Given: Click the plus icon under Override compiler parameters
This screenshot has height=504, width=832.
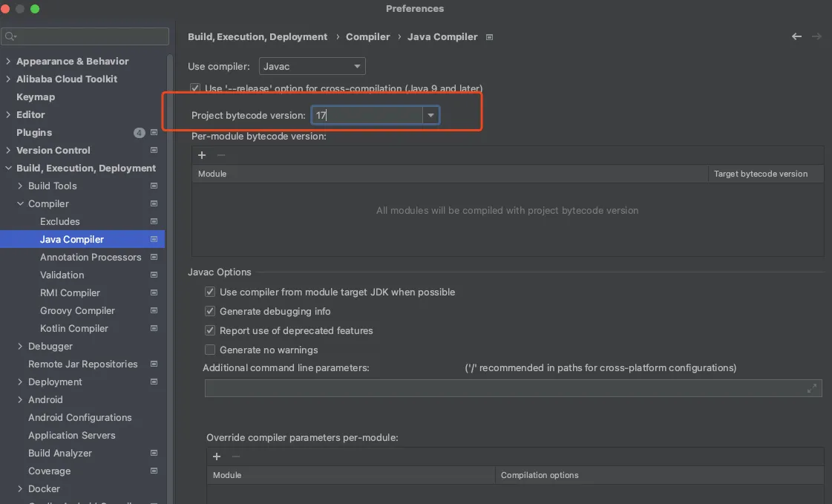Looking at the screenshot, I should tap(217, 456).
